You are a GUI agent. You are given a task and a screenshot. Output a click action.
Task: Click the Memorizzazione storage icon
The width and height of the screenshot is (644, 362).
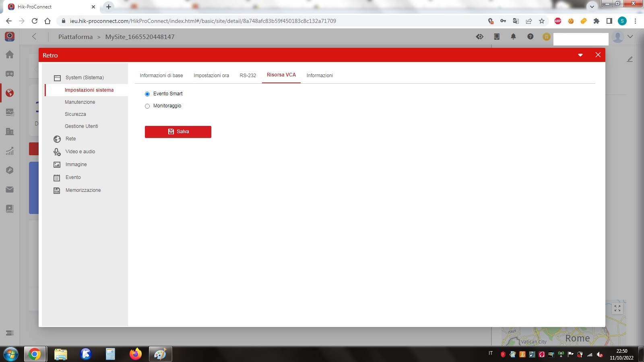tap(57, 191)
